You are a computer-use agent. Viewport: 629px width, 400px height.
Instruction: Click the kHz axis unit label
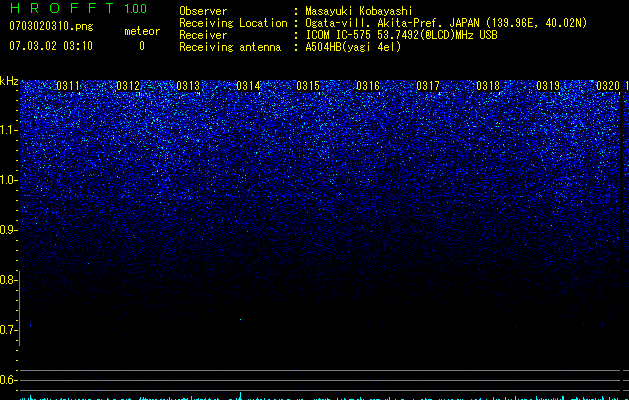pyautogui.click(x=9, y=81)
